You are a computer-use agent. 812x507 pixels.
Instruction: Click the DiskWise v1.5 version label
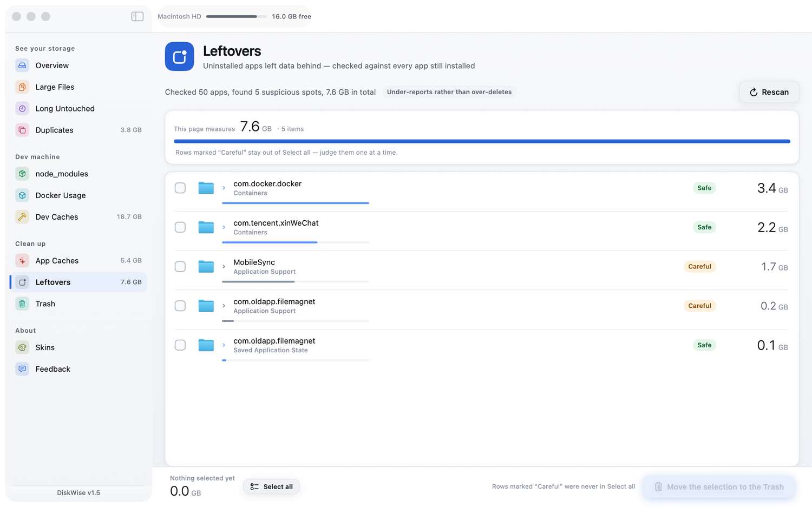tap(78, 493)
